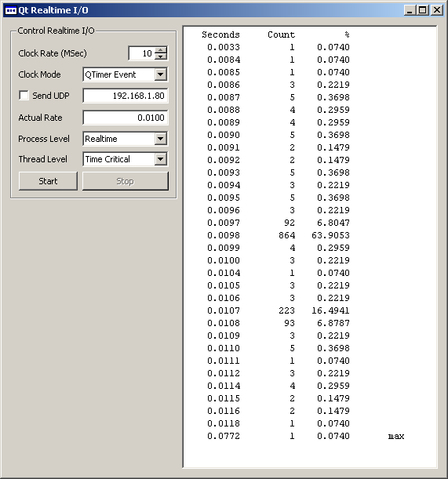This screenshot has width=448, height=479.
Task: Open the Clock Mode dropdown arrow
Action: (x=161, y=74)
